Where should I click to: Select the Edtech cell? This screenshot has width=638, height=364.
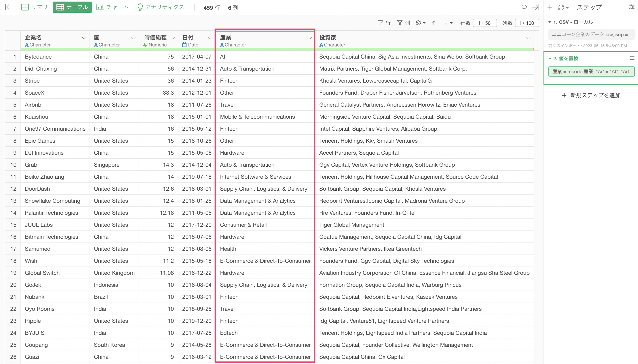coord(265,333)
